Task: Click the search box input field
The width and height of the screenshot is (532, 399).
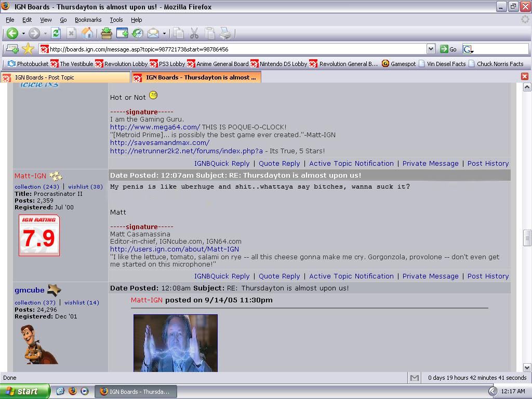Action: coord(501,49)
